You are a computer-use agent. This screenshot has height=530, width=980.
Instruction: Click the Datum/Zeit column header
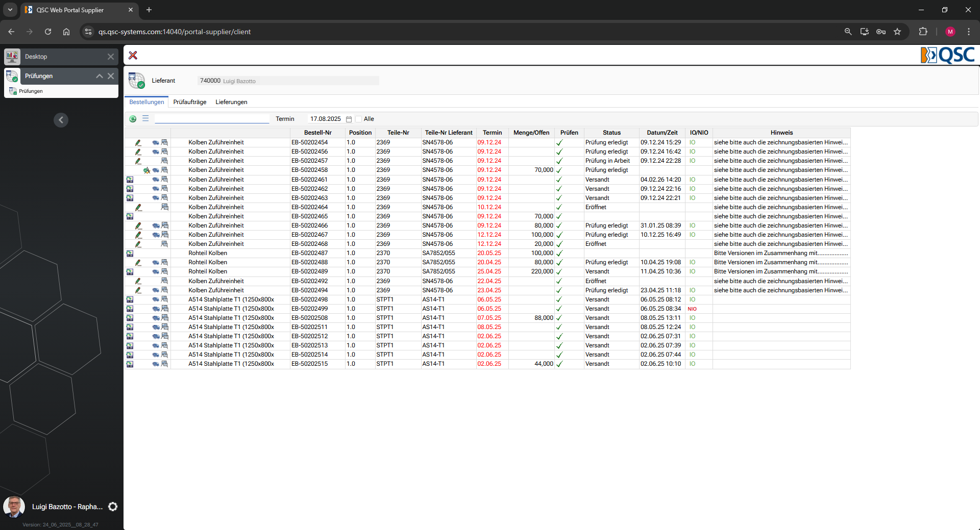pos(662,133)
